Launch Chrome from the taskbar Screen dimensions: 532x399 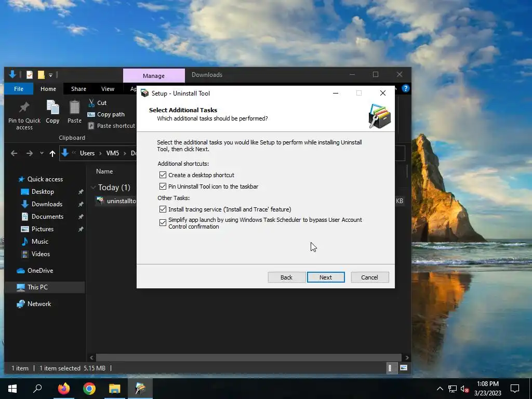pyautogui.click(x=89, y=389)
